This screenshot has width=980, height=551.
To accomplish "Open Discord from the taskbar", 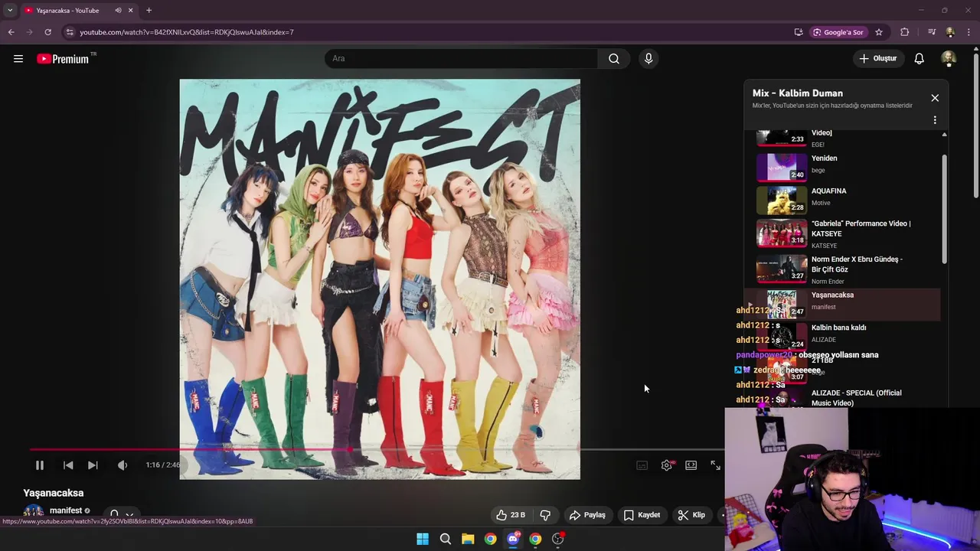I will click(x=513, y=539).
